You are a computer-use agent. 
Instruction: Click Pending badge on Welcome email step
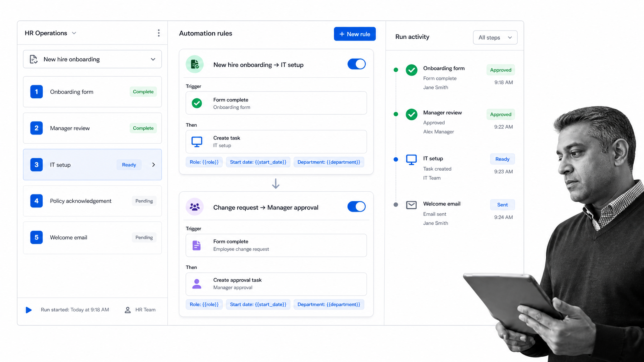tap(144, 238)
